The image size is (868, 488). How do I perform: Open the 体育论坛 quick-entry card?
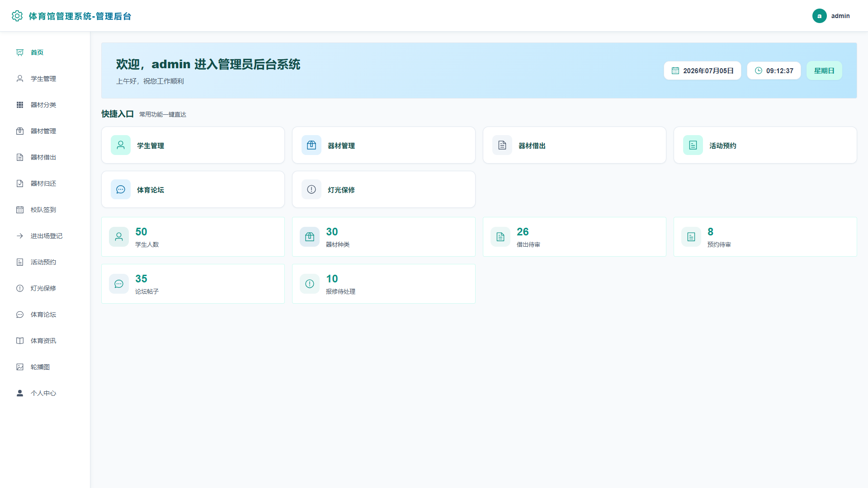[193, 189]
